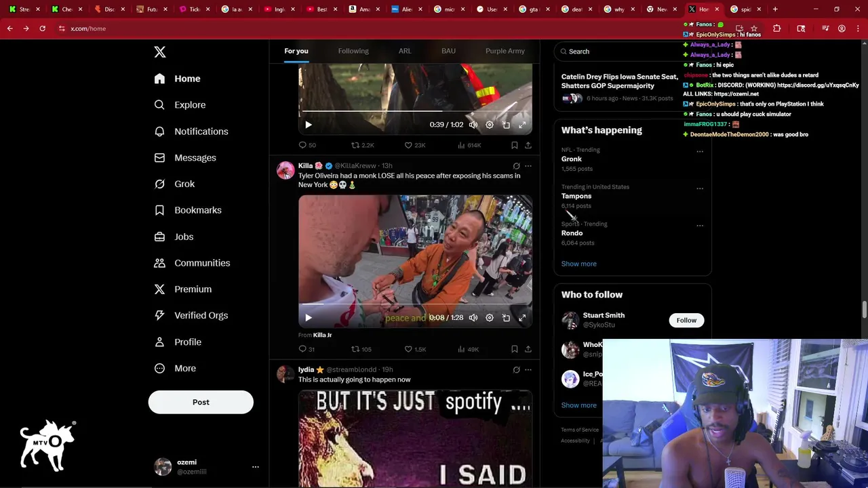
Task: Share Killa's post
Action: click(528, 349)
